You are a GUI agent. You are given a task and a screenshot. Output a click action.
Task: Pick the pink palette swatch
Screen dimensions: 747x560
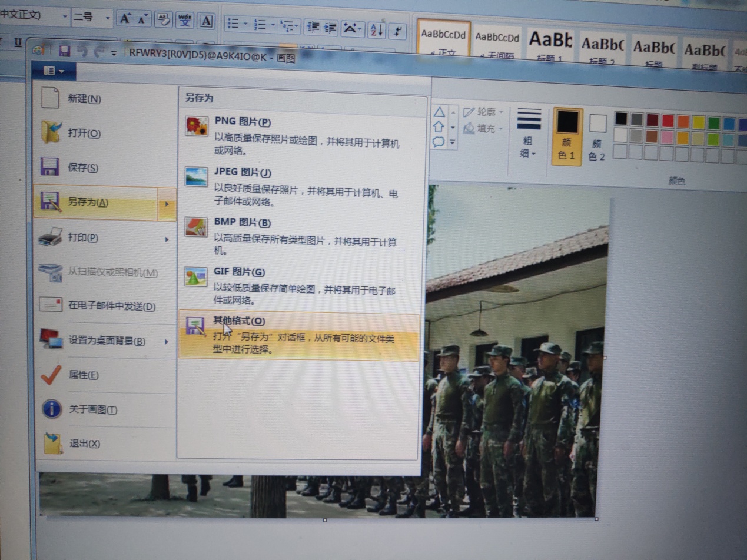tap(667, 137)
